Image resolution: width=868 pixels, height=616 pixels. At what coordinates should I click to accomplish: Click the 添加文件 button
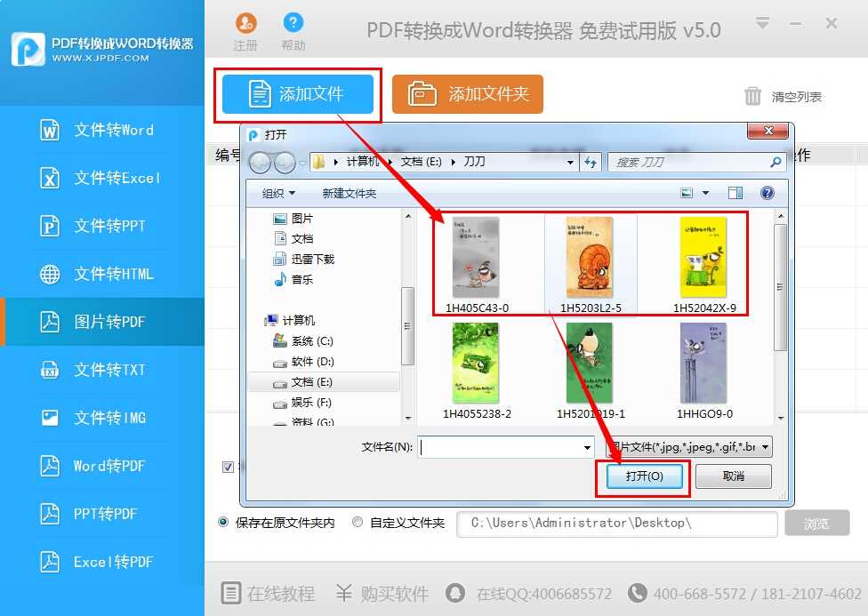point(298,94)
